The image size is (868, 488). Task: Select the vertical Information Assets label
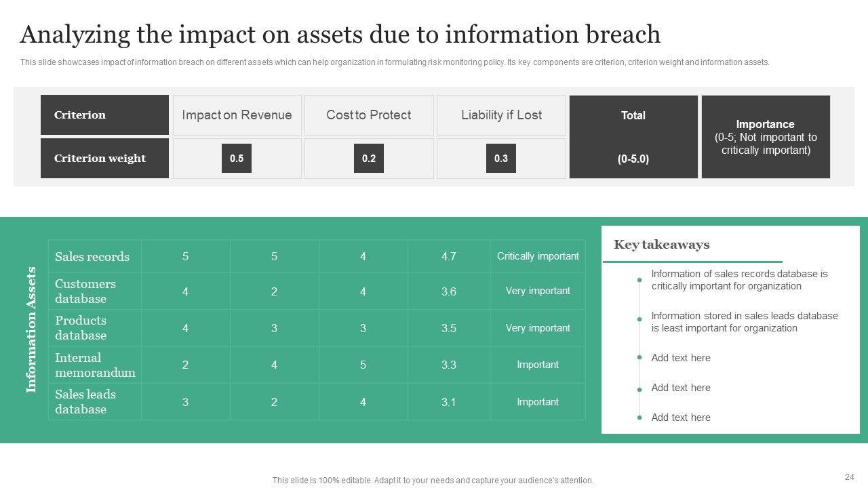tap(31, 329)
